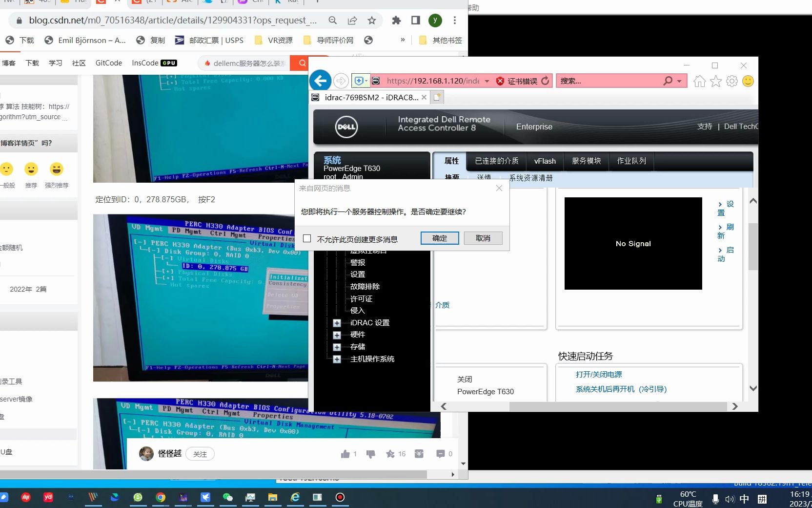Open new tab button in IE

(437, 97)
